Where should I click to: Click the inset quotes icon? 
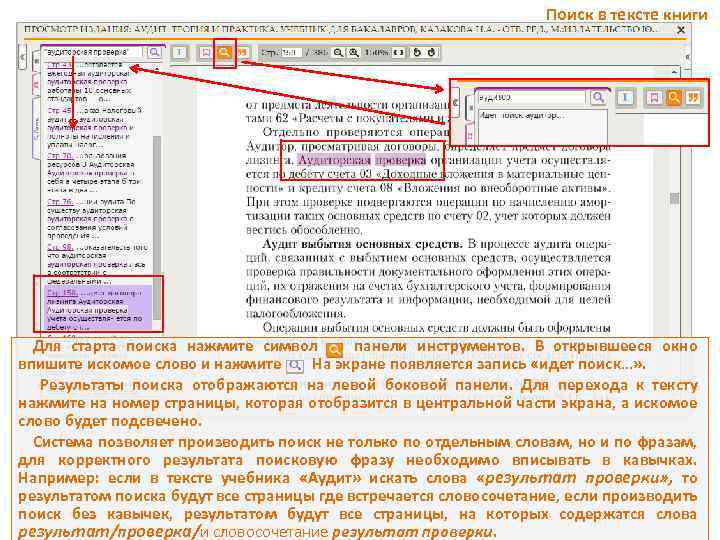coord(693,97)
